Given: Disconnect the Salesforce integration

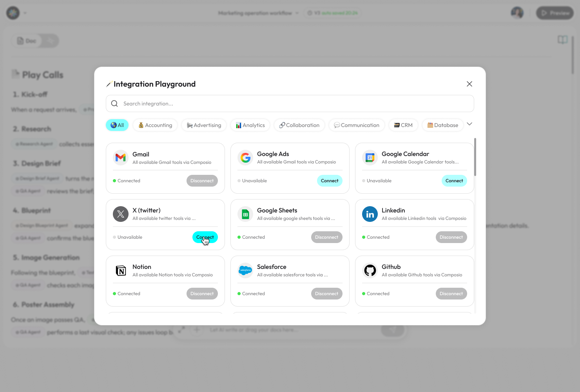Looking at the screenshot, I should coord(327,294).
